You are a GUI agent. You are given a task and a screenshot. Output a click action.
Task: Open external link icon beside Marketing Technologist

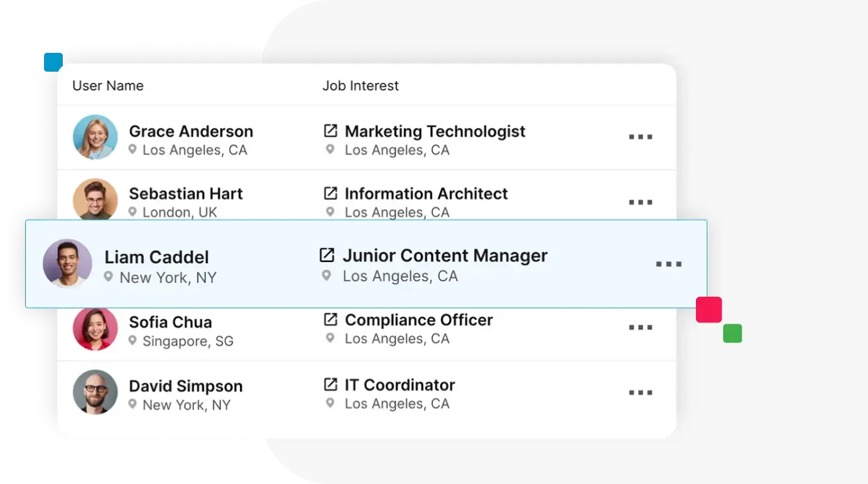point(330,131)
